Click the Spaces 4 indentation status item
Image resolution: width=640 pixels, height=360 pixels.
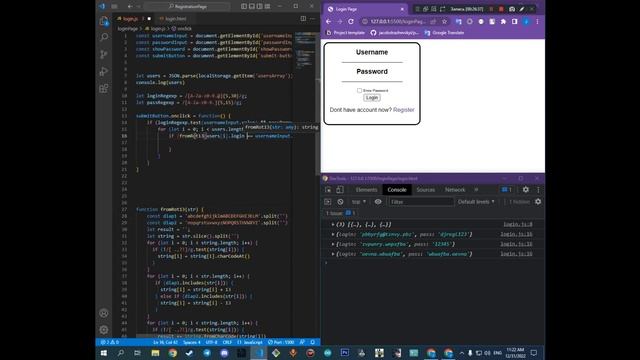click(x=192, y=342)
